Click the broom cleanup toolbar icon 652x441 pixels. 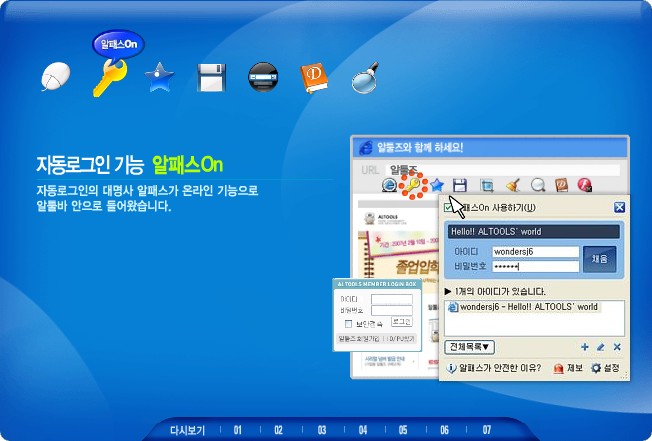click(x=513, y=185)
